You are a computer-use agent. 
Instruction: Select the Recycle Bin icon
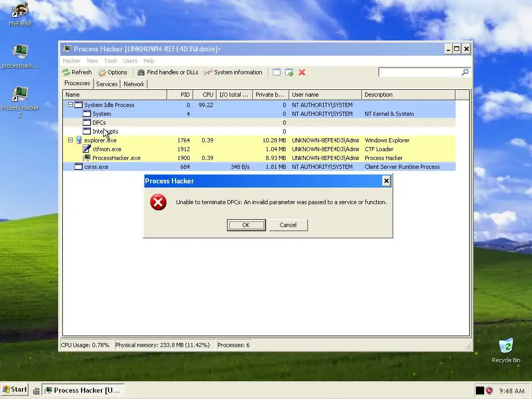tap(506, 351)
